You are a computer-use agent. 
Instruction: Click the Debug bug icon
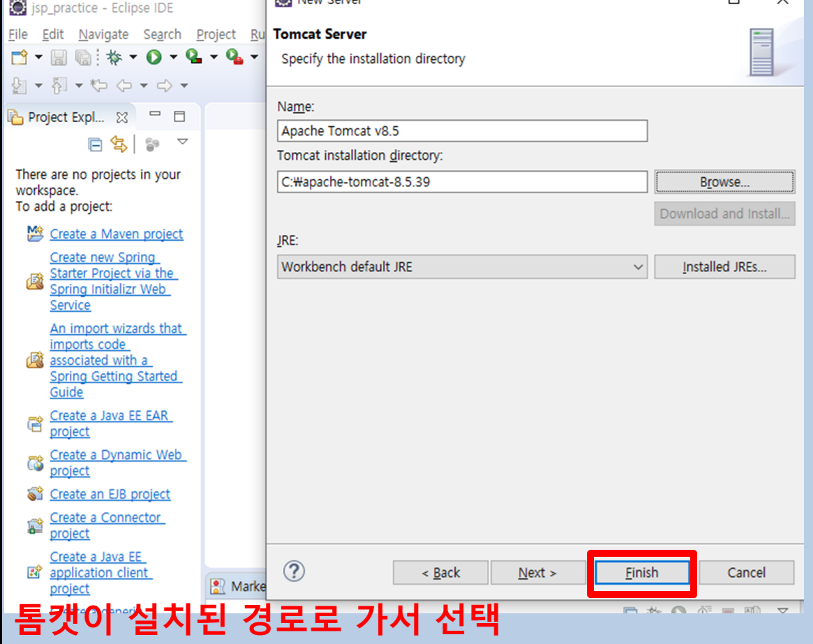[114, 57]
